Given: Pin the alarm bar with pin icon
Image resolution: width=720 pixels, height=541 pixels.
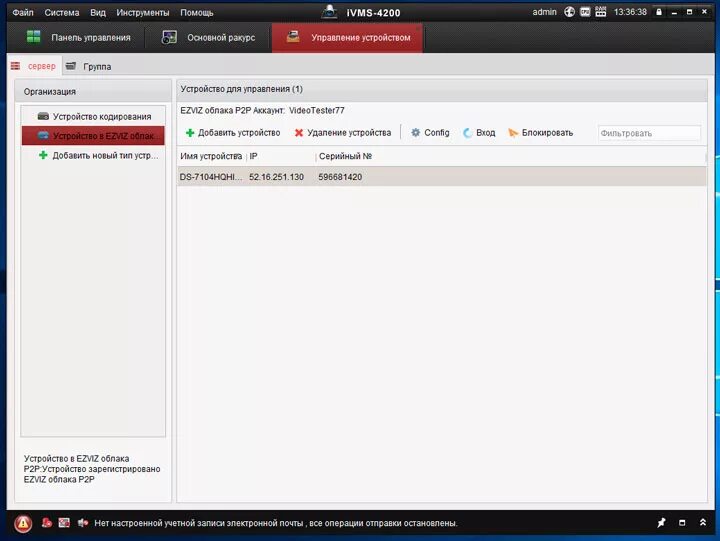Looking at the screenshot, I should 661,523.
